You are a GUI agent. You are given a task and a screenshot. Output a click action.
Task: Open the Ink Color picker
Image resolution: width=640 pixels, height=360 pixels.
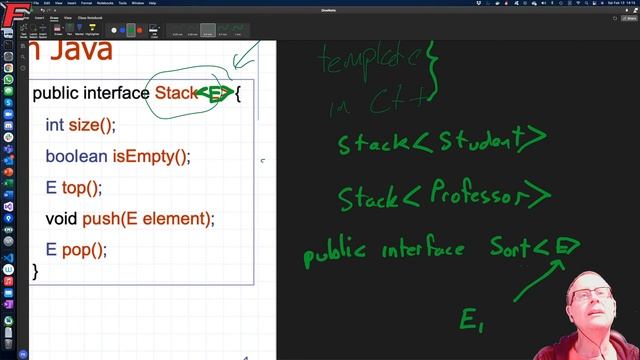point(154,31)
